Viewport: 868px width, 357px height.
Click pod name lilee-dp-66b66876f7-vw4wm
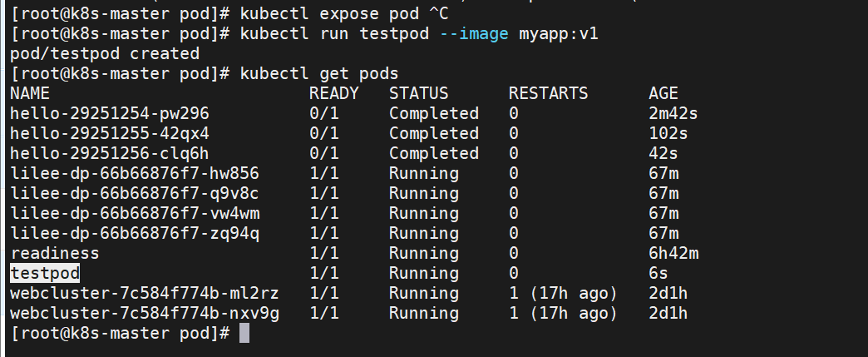click(x=135, y=213)
